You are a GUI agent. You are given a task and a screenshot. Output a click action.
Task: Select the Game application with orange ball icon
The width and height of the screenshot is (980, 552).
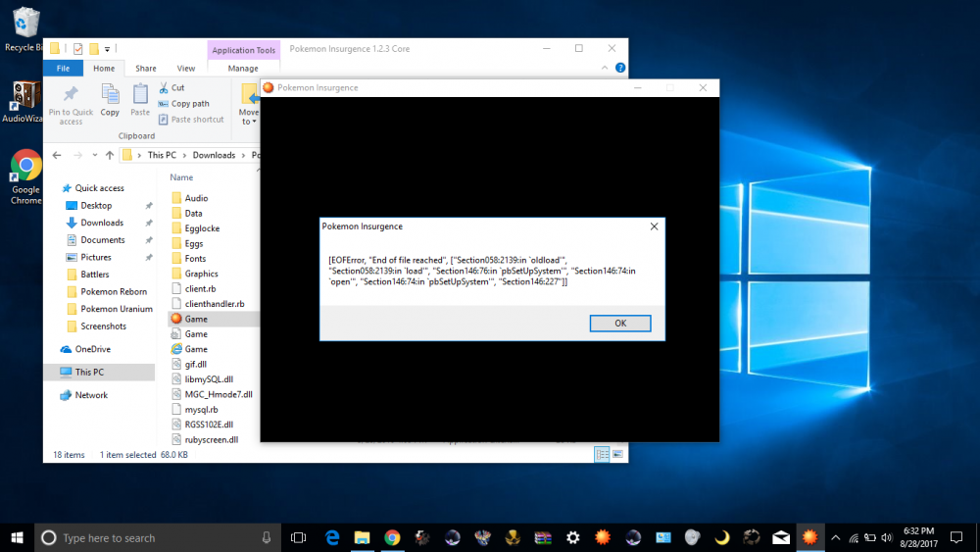(x=195, y=319)
